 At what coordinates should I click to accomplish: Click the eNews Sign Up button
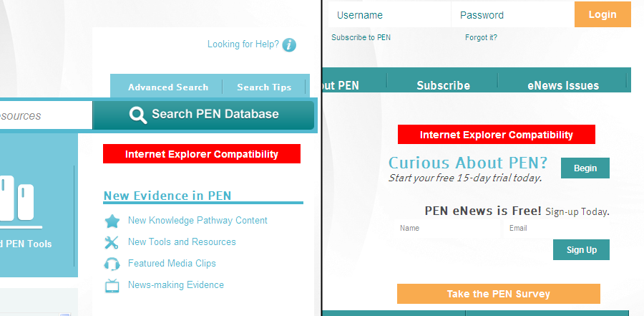pos(581,250)
